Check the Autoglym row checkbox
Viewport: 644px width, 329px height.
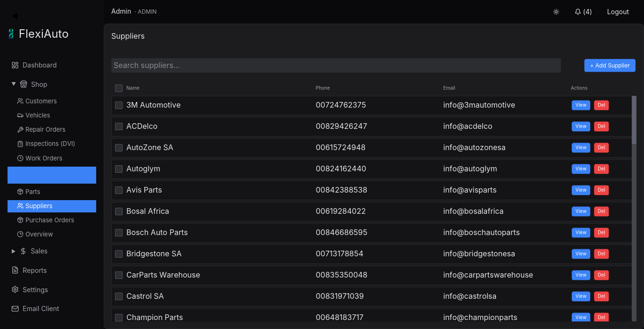tap(119, 169)
